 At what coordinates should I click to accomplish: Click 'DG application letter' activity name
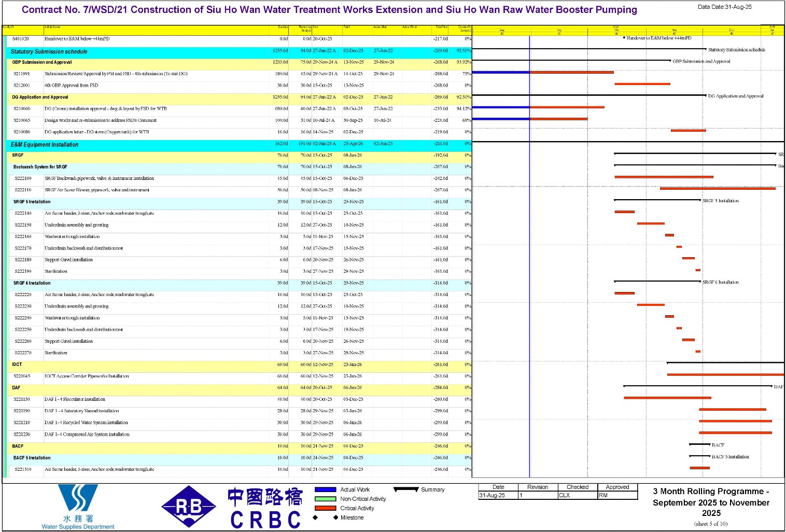click(x=97, y=132)
